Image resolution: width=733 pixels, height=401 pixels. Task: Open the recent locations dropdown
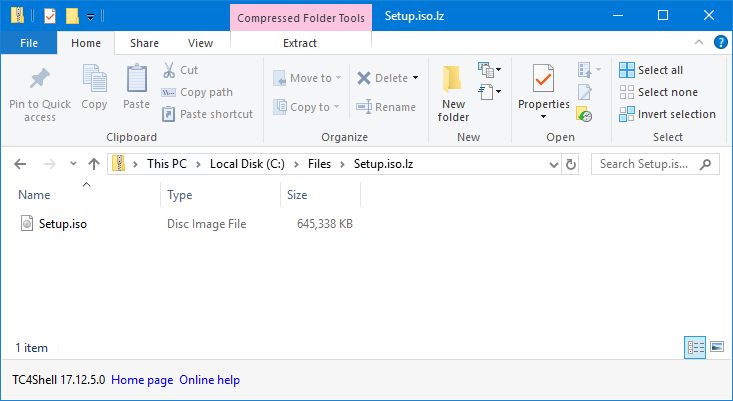pos(73,164)
